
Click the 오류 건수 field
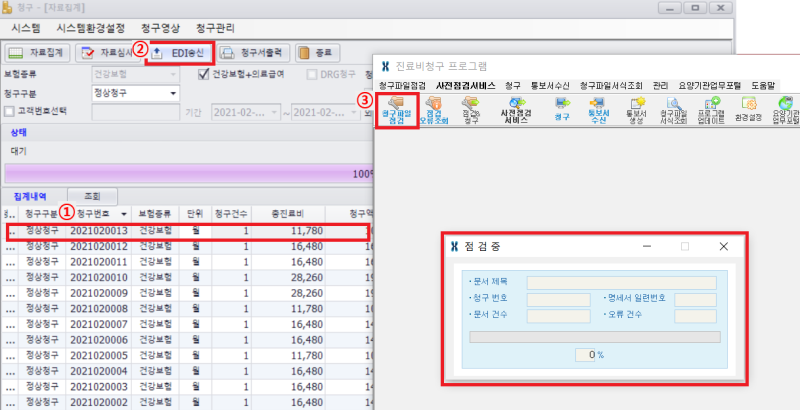pos(695,316)
